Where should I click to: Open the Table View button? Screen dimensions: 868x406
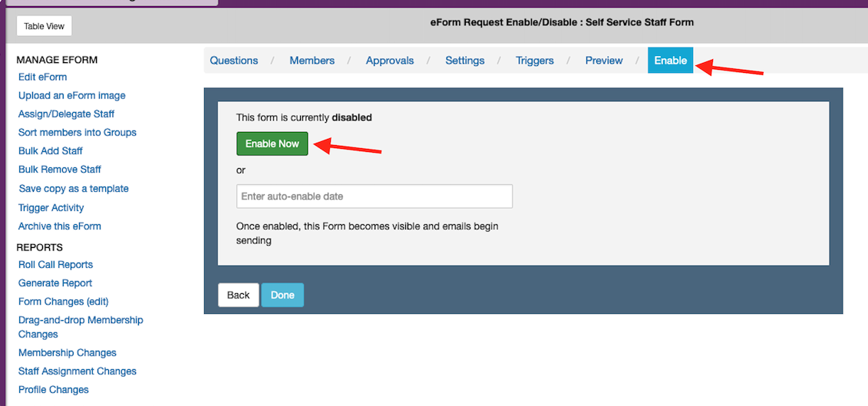45,26
